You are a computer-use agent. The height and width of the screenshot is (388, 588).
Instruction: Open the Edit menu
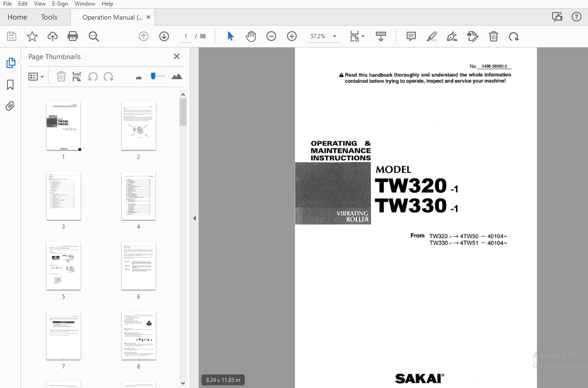tap(23, 4)
